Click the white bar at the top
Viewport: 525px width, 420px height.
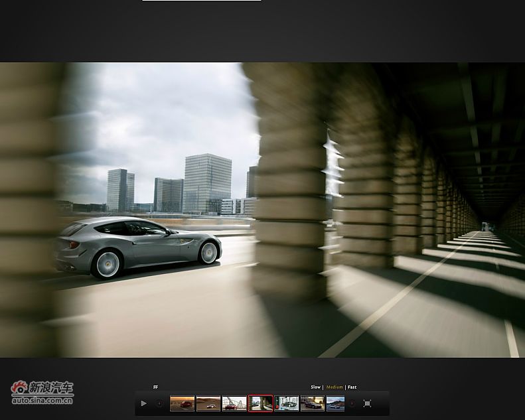coord(201,1)
